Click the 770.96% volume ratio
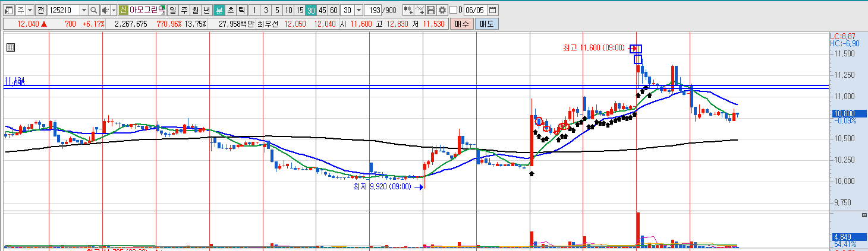Viewport: 868px width, 251px height. pos(169,24)
